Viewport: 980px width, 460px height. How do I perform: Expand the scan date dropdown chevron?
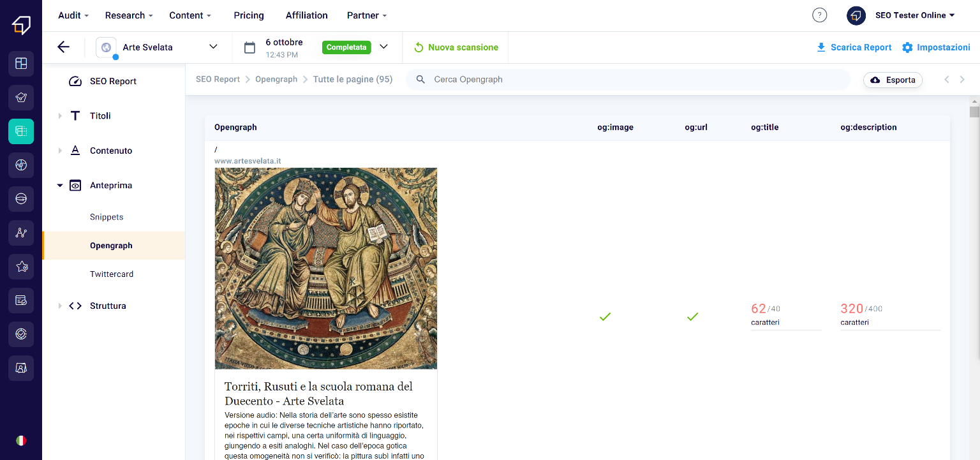pos(383,47)
